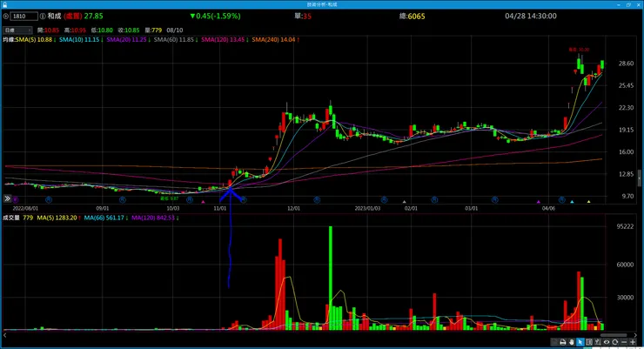
Task: Click the left arrow of the horizontal scrollbar
Action: pos(5,335)
